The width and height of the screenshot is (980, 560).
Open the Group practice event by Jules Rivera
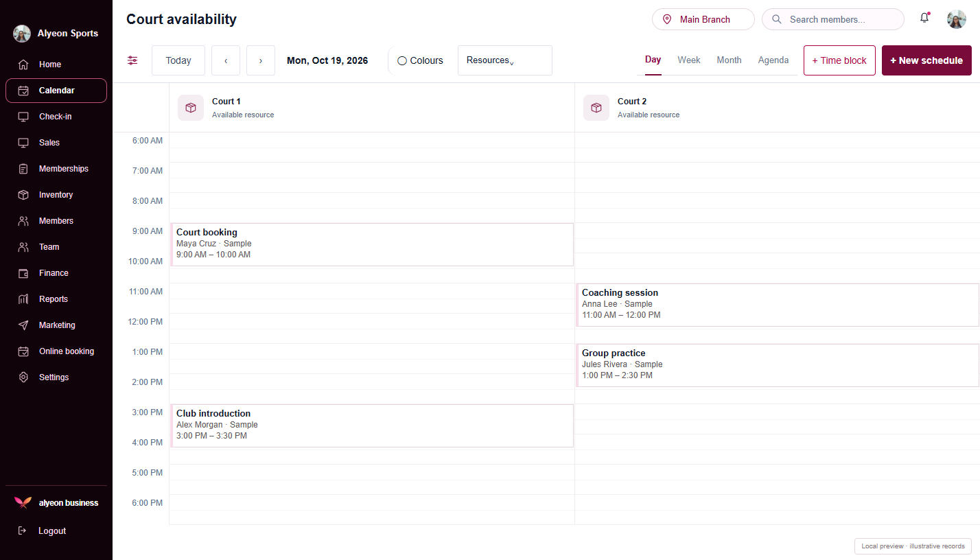pyautogui.click(x=778, y=365)
